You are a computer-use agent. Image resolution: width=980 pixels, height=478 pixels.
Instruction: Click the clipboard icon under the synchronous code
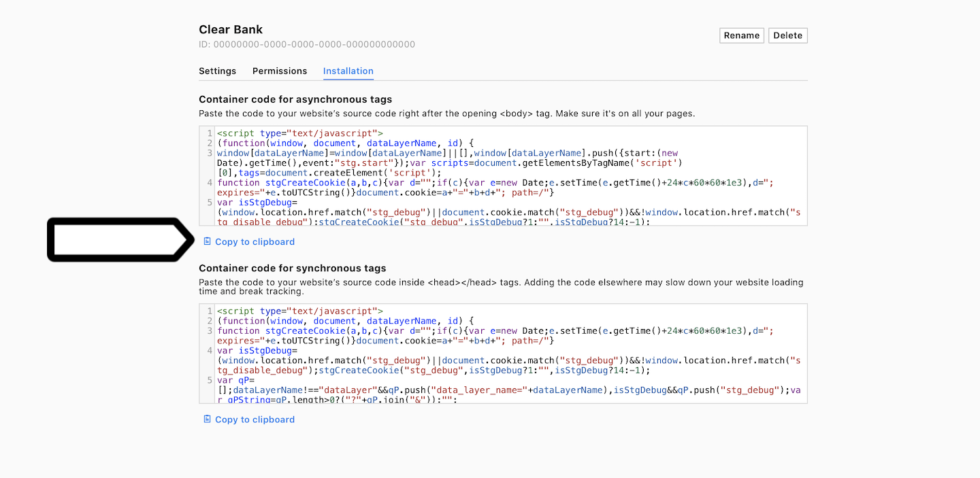(207, 420)
